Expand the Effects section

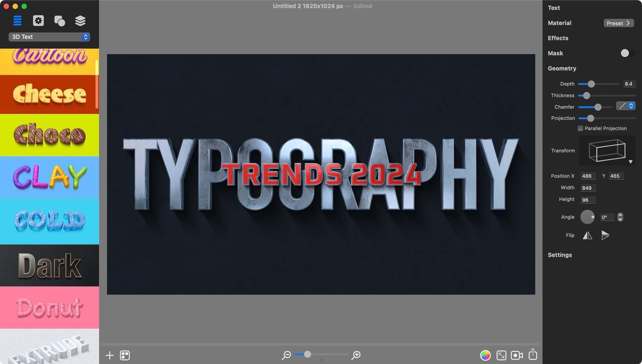[x=558, y=38]
